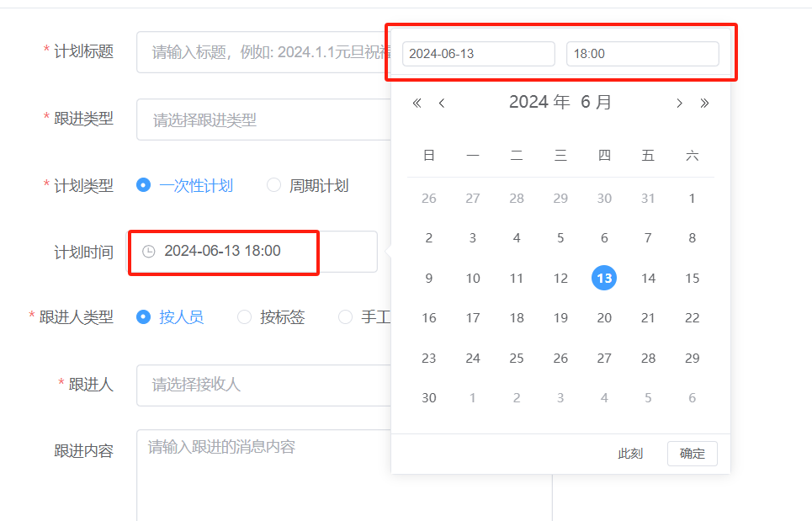
Task: Go to next year in calendar
Action: click(705, 104)
